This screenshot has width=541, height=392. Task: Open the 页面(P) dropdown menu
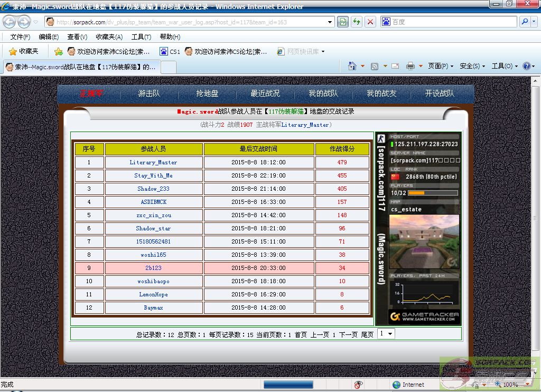[441, 66]
